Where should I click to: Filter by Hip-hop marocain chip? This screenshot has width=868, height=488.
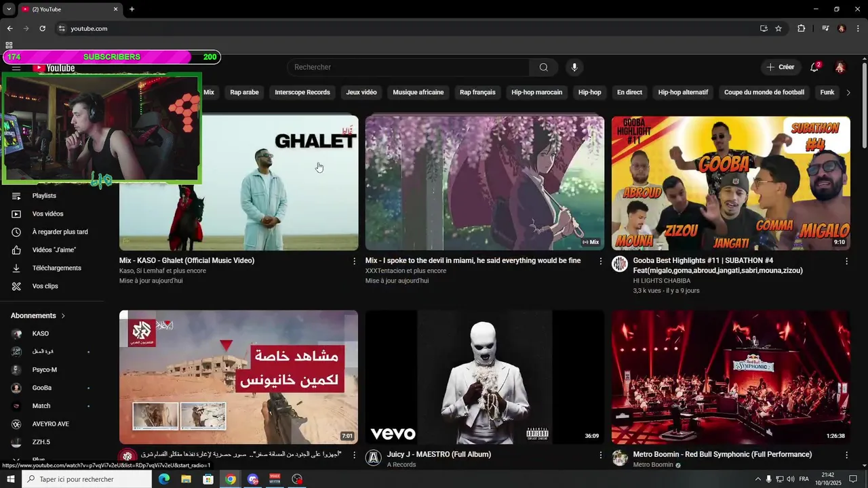point(537,92)
